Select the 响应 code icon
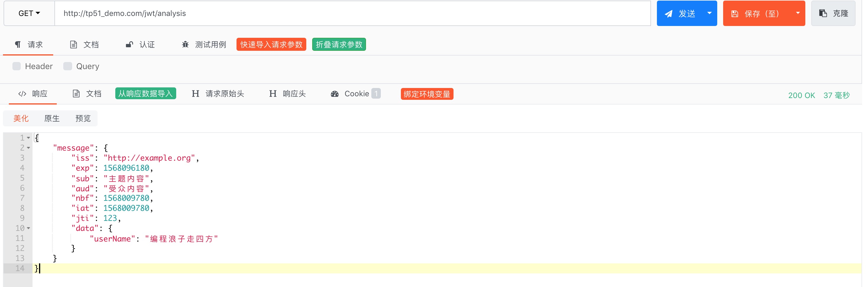Image resolution: width=868 pixels, height=287 pixels. click(x=22, y=94)
